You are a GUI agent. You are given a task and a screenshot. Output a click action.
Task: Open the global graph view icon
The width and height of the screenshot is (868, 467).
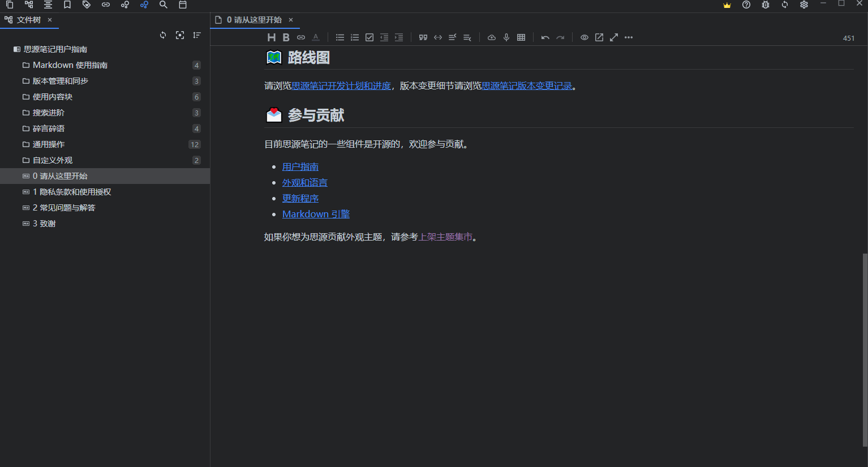[x=144, y=5]
